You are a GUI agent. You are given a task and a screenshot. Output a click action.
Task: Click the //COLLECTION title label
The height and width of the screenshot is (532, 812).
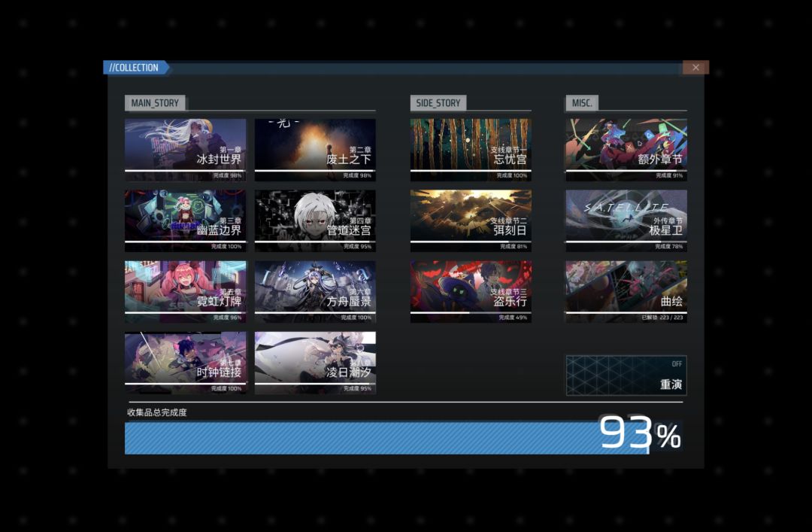coord(135,68)
